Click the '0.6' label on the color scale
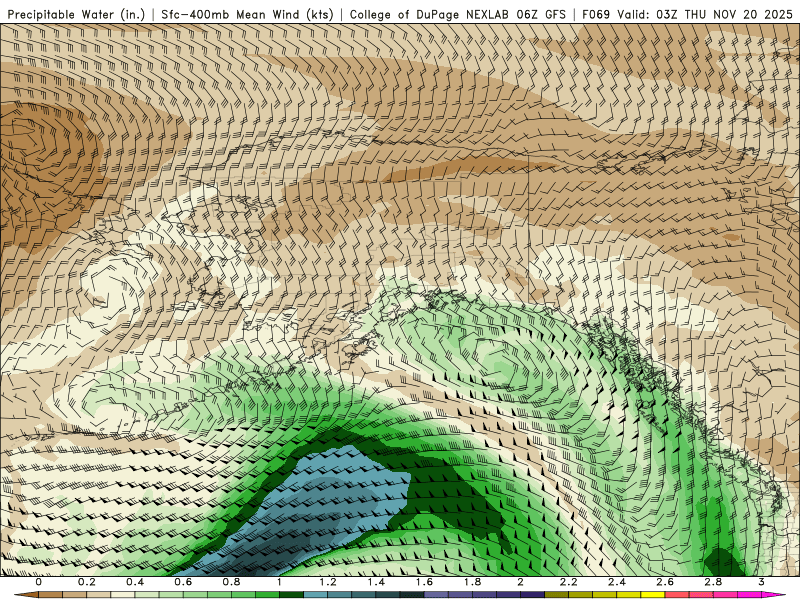 tap(183, 582)
